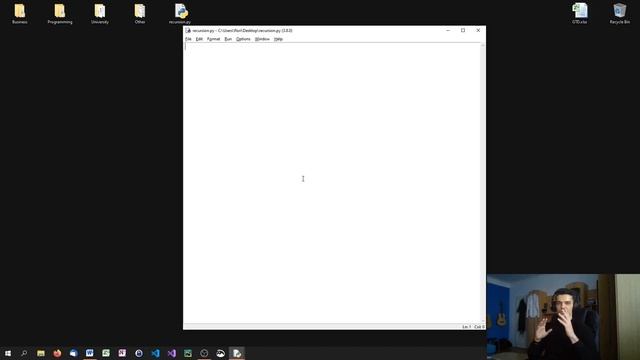Open the dark circular app icon in taskbar
The height and width of the screenshot is (360, 640).
pos(204,353)
